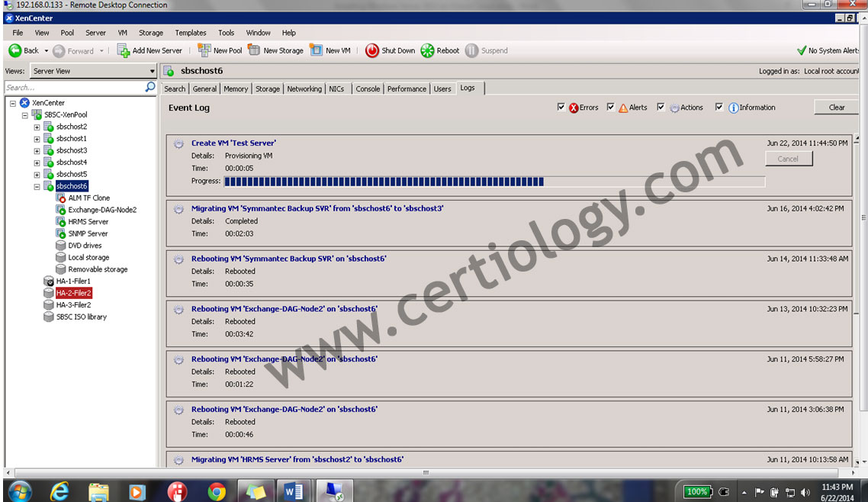Open File Explorer from the taskbar
The height and width of the screenshot is (502, 868).
(x=98, y=491)
